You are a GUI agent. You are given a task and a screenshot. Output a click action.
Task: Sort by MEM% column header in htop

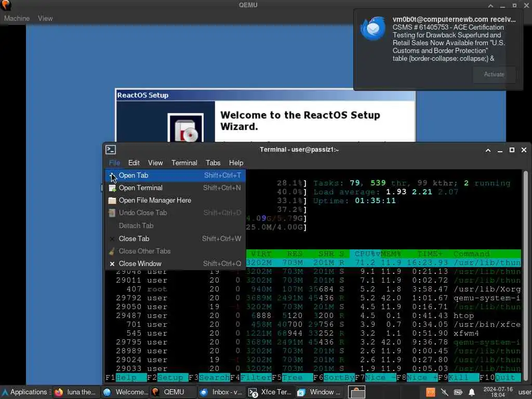coord(391,254)
